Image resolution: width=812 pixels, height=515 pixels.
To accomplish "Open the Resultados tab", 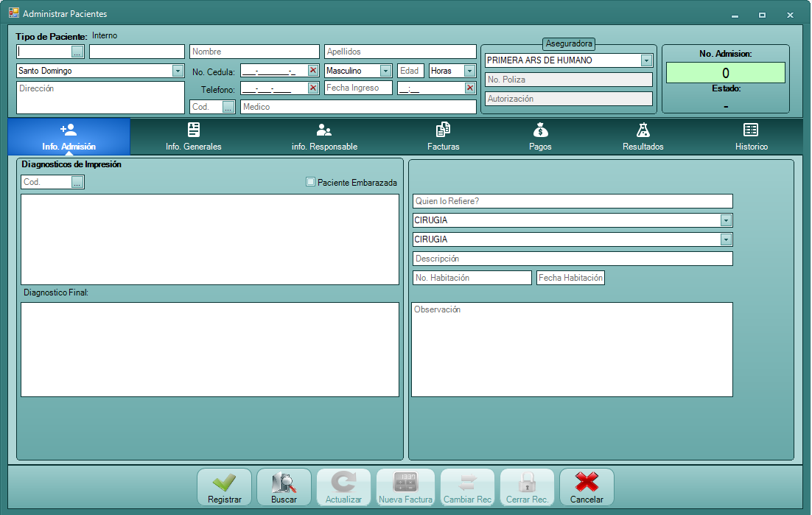I will coord(643,137).
